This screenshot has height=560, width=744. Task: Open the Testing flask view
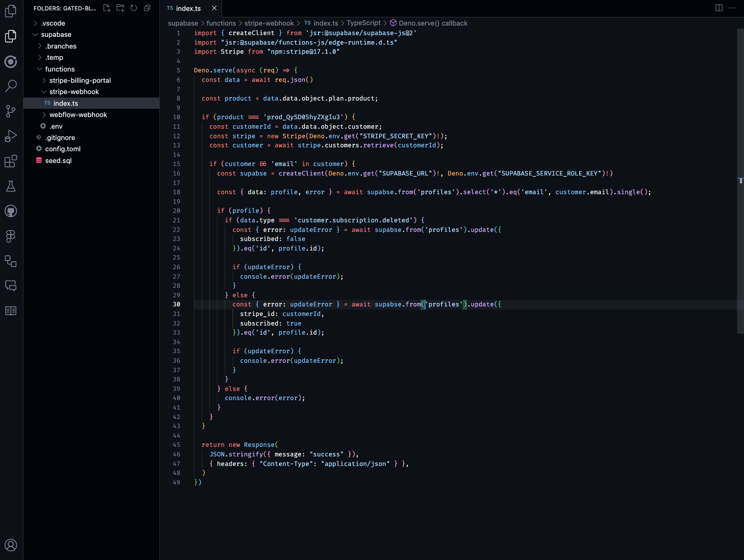click(x=11, y=186)
